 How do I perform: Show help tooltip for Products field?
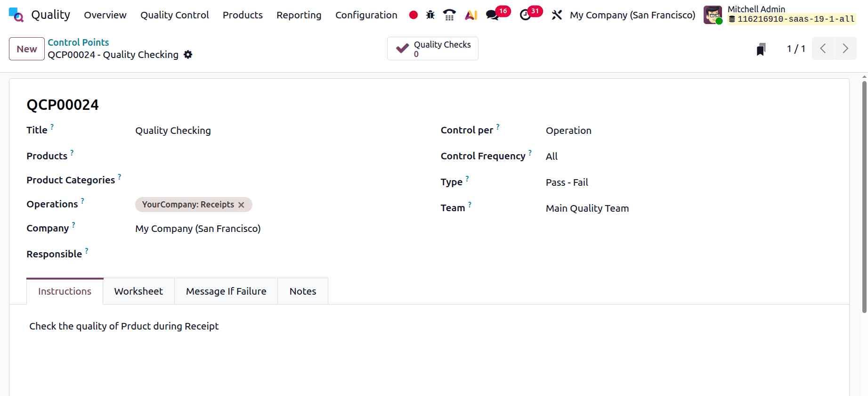[72, 152]
